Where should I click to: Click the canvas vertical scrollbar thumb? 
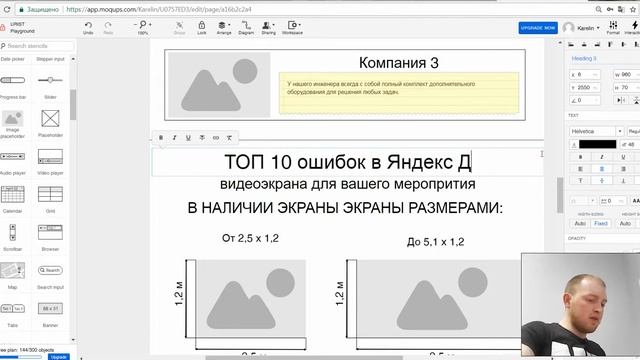[x=560, y=195]
